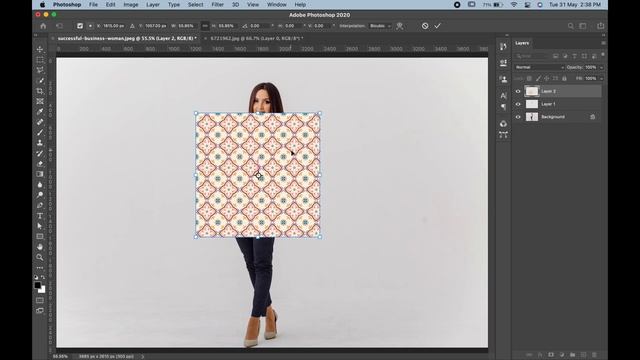Select the Pen tool
Image resolution: width=640 pixels, height=360 pixels.
[40, 205]
